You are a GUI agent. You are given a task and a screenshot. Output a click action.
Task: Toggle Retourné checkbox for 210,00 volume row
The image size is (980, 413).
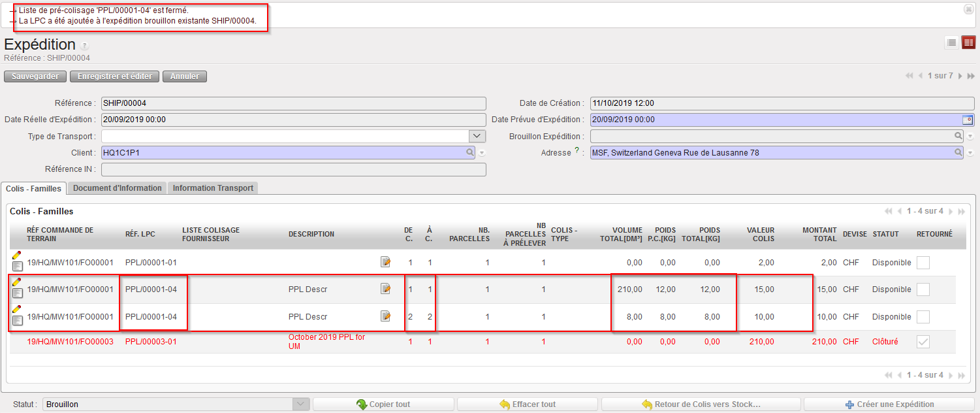923,289
